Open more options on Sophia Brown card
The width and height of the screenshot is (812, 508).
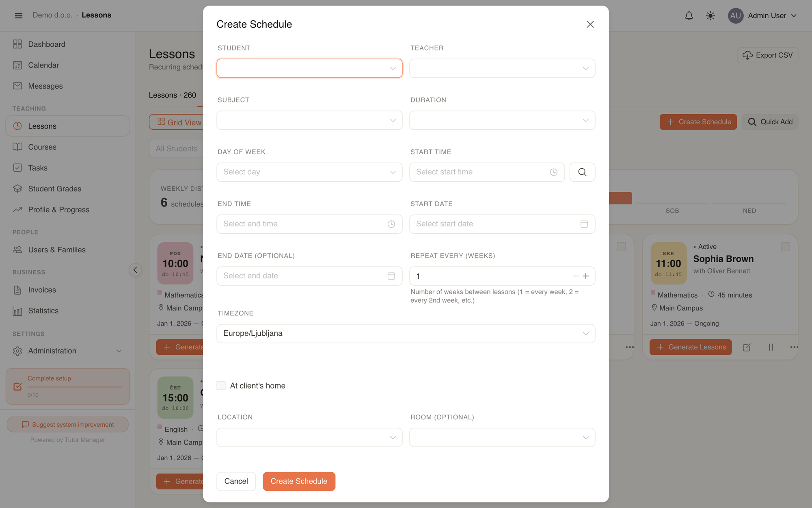click(794, 347)
